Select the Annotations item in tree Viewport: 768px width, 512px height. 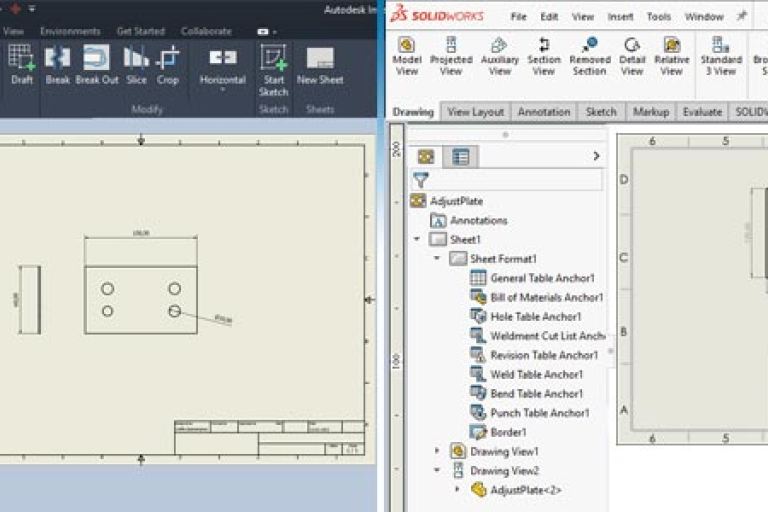click(x=478, y=220)
